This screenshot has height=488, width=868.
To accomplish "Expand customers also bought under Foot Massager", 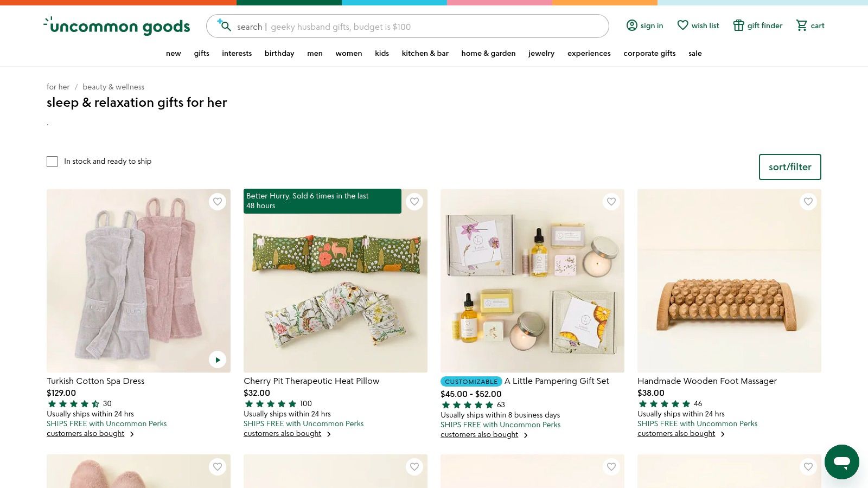I will coord(681,434).
